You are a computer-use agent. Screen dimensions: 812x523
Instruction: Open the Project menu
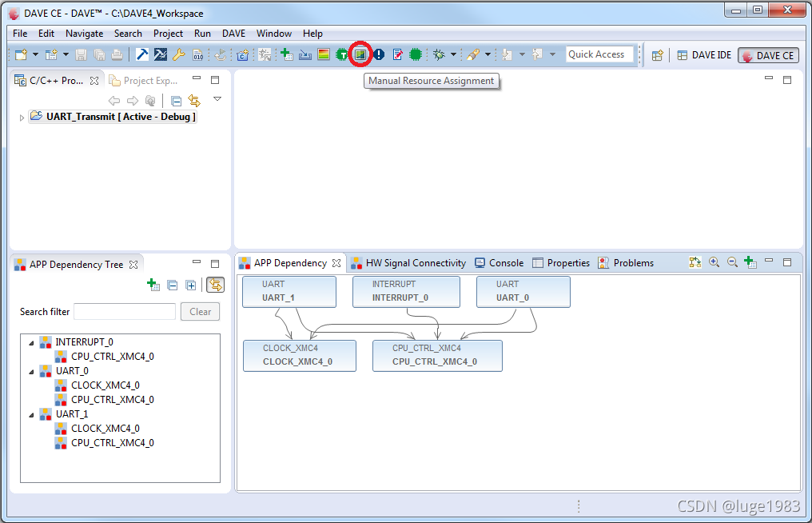pyautogui.click(x=169, y=33)
